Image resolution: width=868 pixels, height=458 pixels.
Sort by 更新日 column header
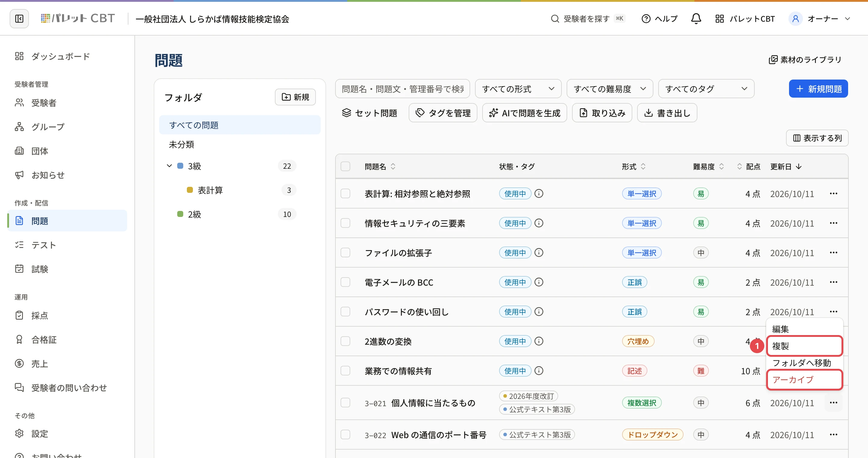tap(786, 166)
